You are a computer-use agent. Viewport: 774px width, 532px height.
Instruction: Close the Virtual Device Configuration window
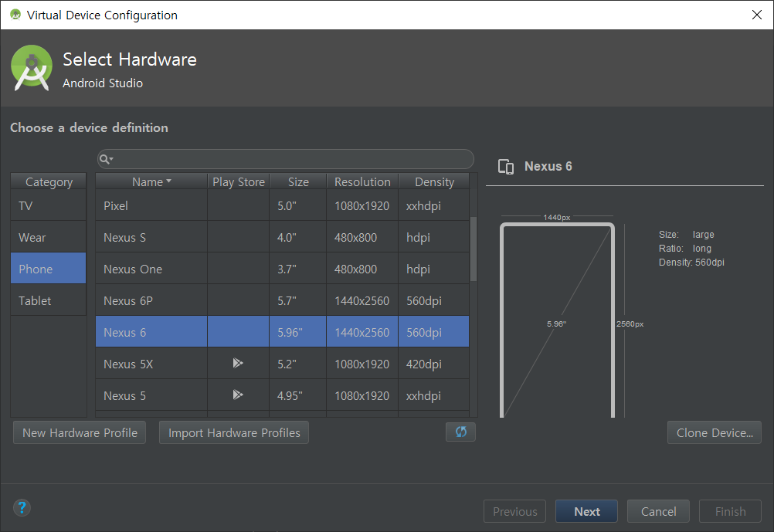pyautogui.click(x=757, y=15)
